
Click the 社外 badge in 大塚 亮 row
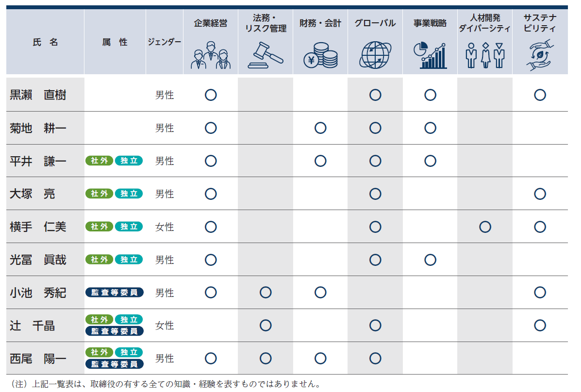(100, 194)
